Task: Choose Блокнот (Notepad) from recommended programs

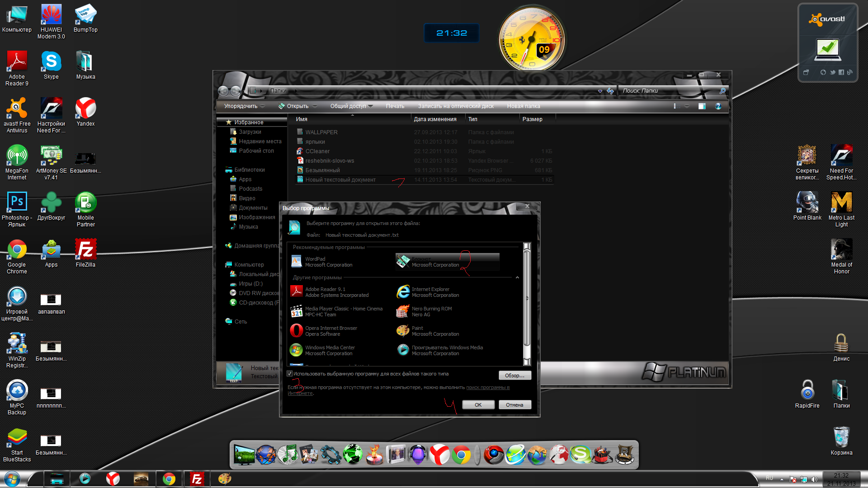Action: tap(448, 262)
